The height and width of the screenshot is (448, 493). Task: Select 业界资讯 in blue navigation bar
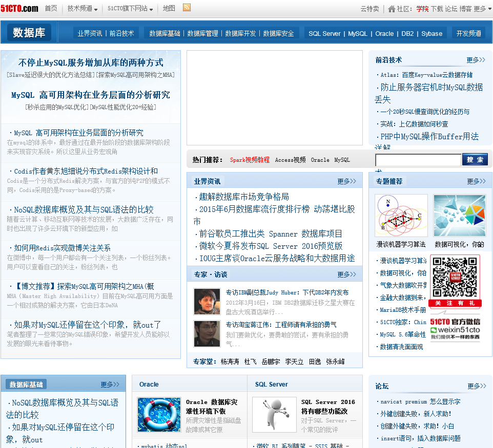coord(90,33)
